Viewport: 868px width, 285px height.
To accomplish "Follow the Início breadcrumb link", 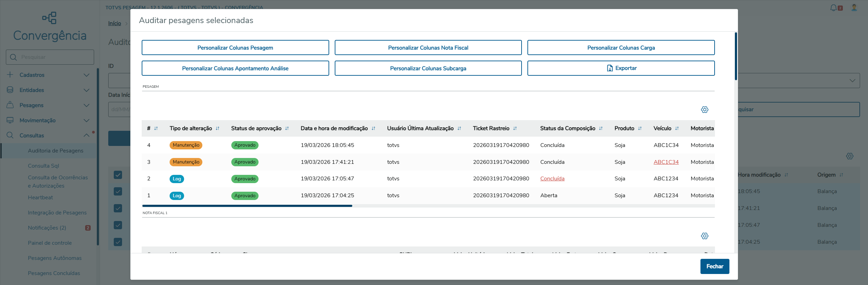I will 114,23.
